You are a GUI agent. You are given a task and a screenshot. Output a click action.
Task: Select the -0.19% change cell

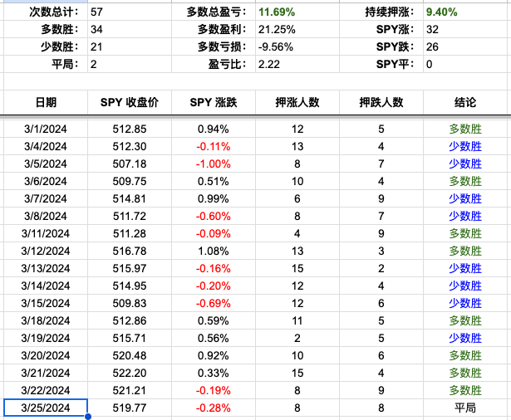pos(214,390)
